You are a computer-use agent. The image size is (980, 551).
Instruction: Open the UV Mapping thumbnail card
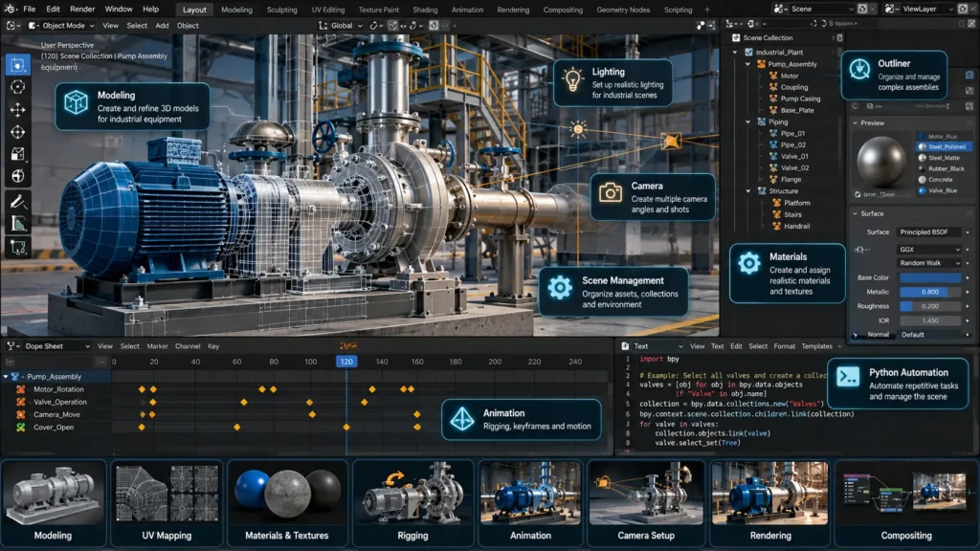pyautogui.click(x=167, y=503)
